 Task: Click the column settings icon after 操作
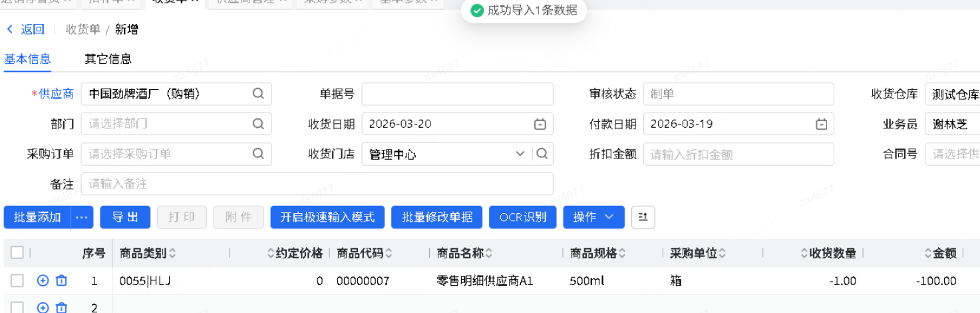click(643, 217)
